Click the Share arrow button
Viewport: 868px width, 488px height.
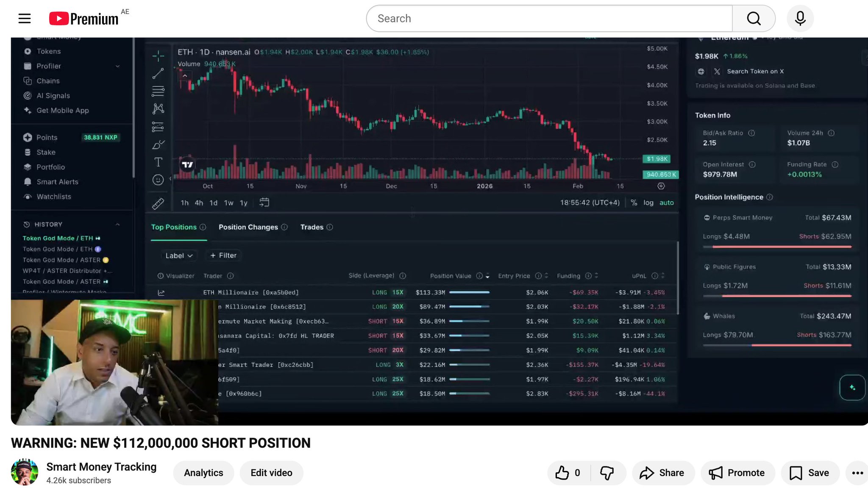[x=662, y=473]
